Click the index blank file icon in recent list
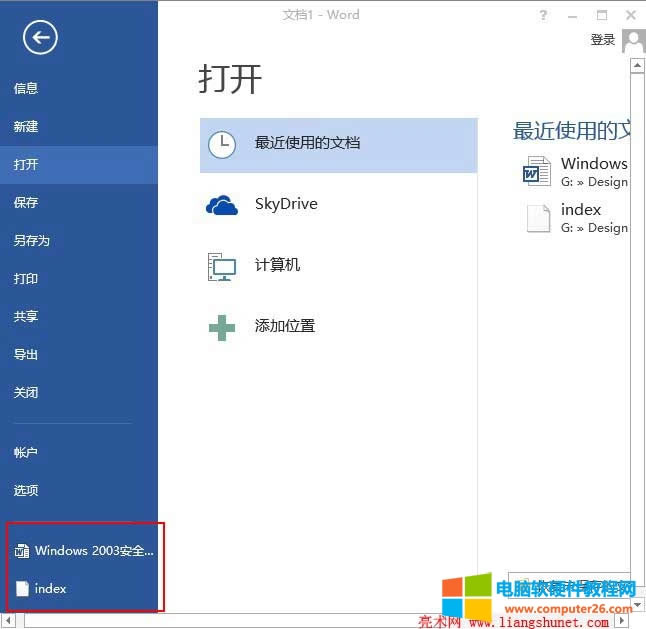This screenshot has width=646, height=629. 538,218
